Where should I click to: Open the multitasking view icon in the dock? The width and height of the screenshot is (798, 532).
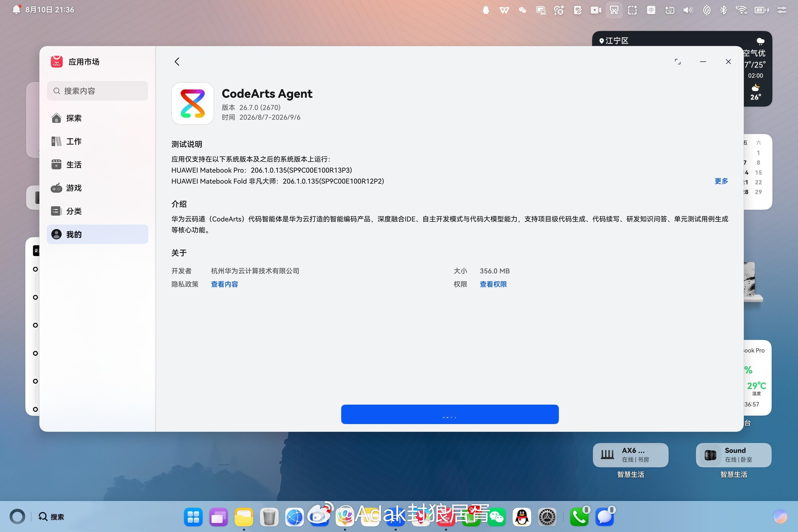coord(218,517)
